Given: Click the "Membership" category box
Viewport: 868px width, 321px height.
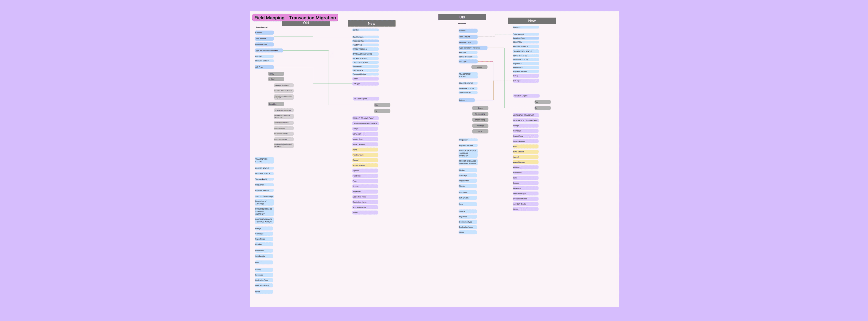Looking at the screenshot, I should [480, 120].
